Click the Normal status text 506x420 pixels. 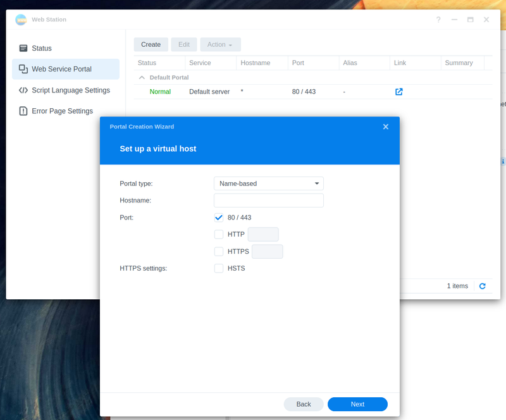click(160, 92)
